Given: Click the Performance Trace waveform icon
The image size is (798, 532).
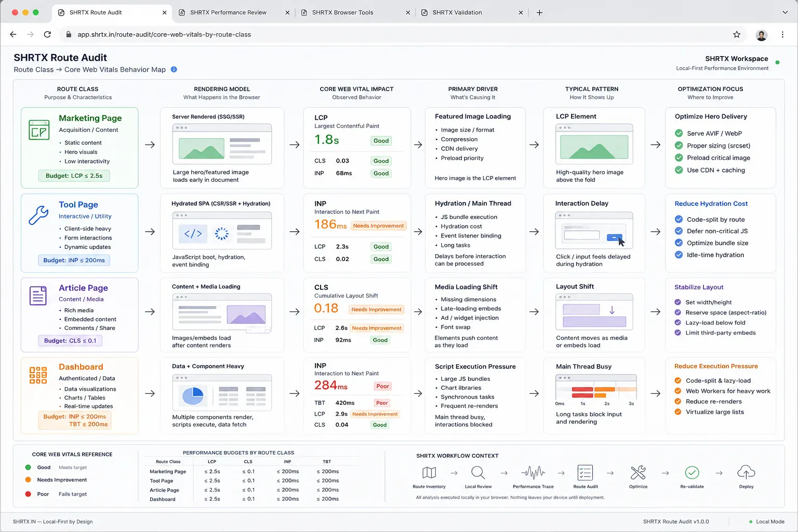Looking at the screenshot, I should point(533,472).
